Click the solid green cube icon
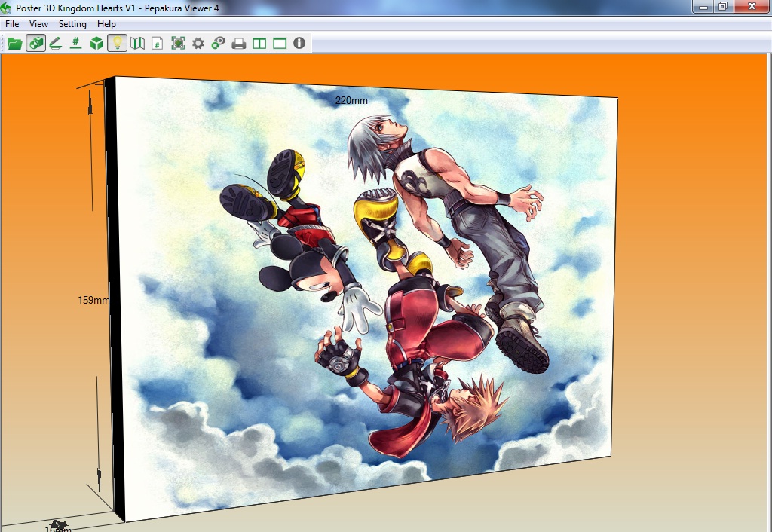The height and width of the screenshot is (532, 772). (96, 43)
